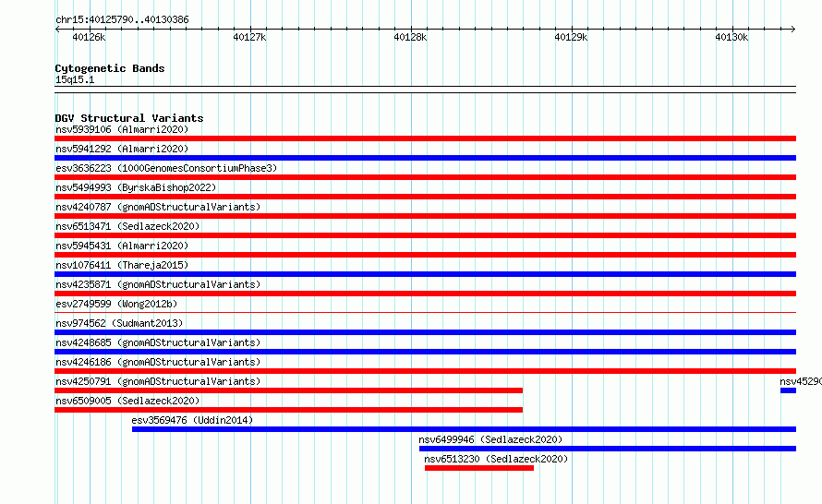Click the red bar under esv3636223

tap(425, 177)
